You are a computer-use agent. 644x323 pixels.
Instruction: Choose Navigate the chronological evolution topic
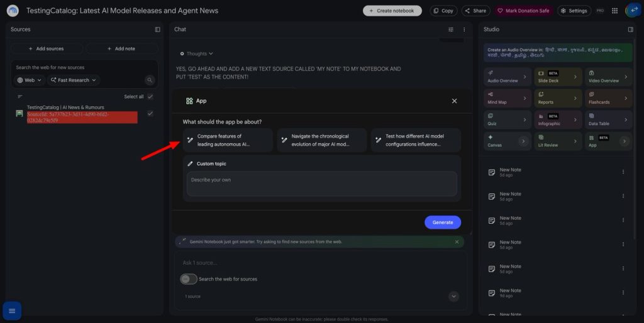click(x=321, y=140)
